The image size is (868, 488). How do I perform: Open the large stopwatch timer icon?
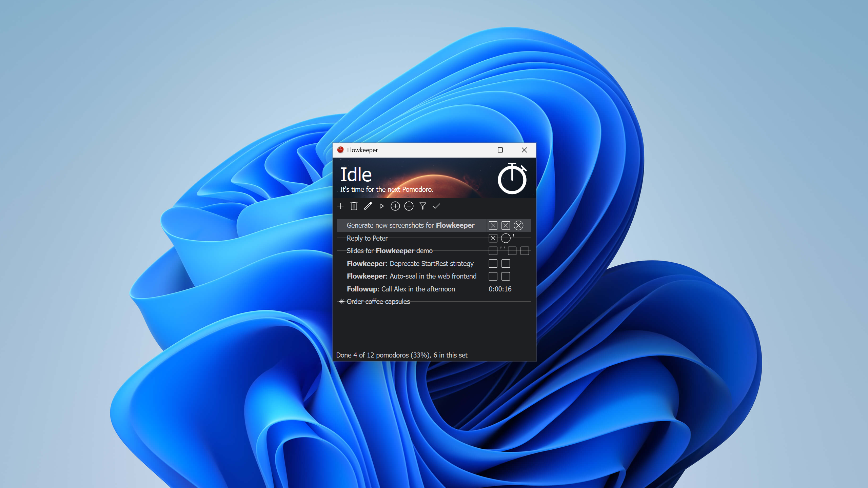point(512,178)
